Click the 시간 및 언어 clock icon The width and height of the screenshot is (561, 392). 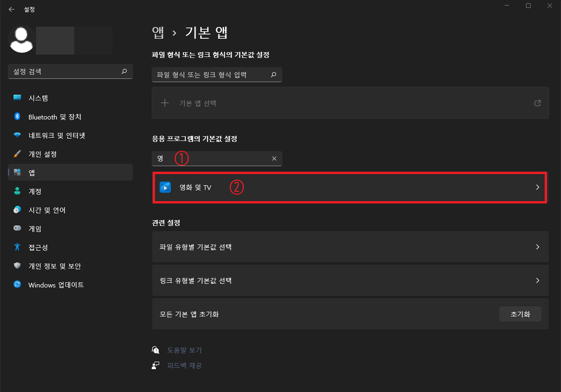(x=17, y=210)
